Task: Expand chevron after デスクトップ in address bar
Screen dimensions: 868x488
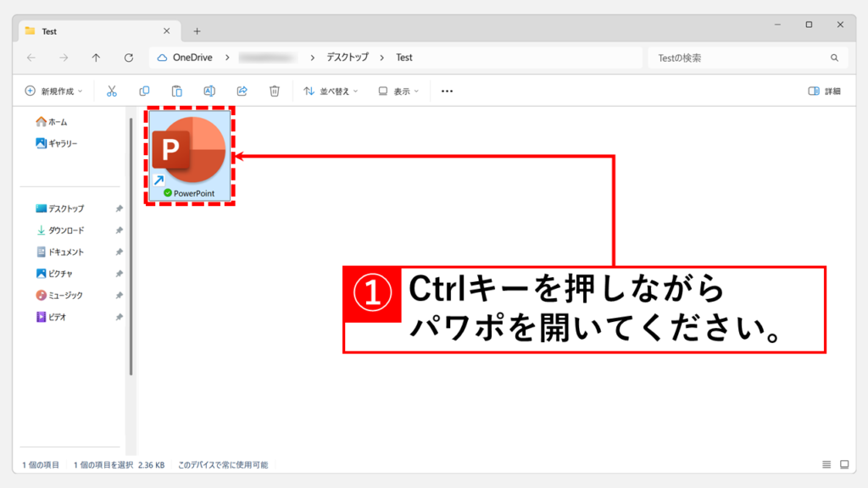Action: [x=382, y=58]
